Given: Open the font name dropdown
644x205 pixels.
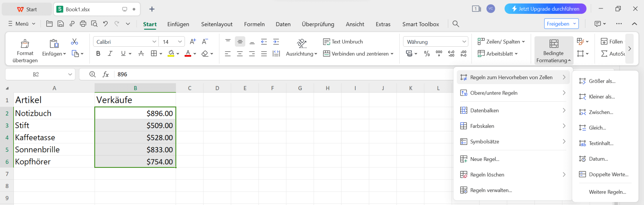Looking at the screenshot, I should [x=154, y=42].
